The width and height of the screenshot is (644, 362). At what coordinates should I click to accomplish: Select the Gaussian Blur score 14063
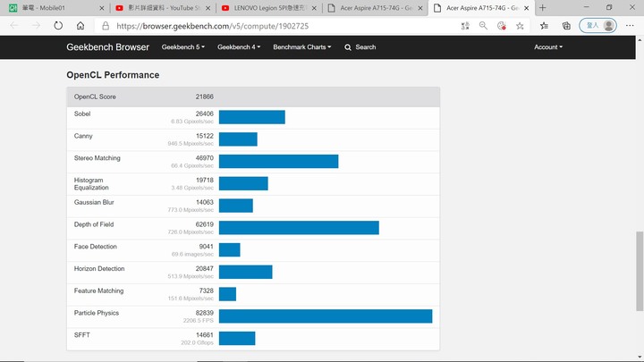[205, 202]
